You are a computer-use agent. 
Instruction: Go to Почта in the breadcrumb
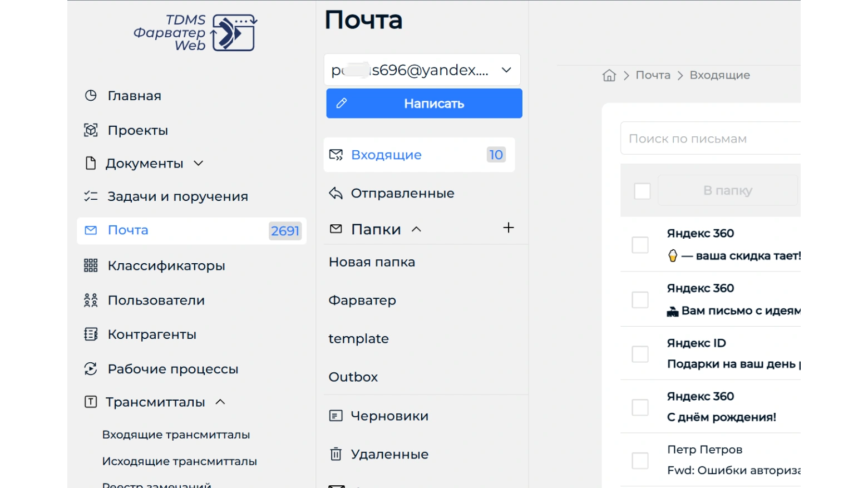coord(653,75)
